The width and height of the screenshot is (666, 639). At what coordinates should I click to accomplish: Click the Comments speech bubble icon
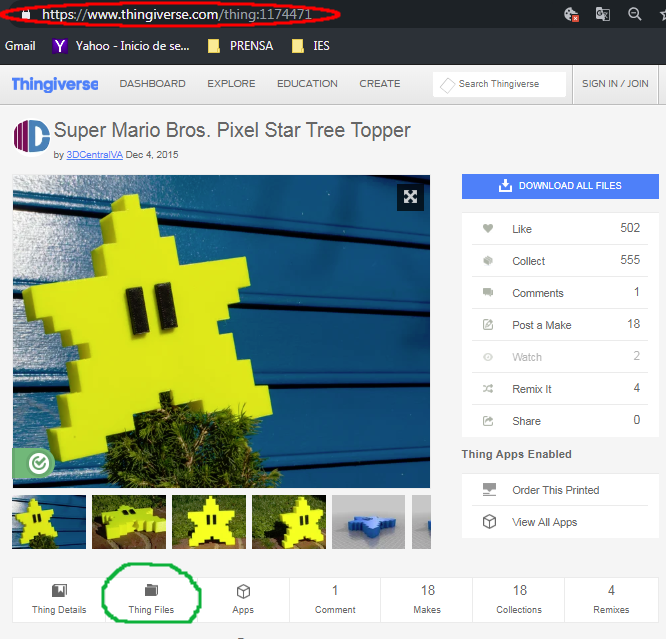tap(488, 292)
